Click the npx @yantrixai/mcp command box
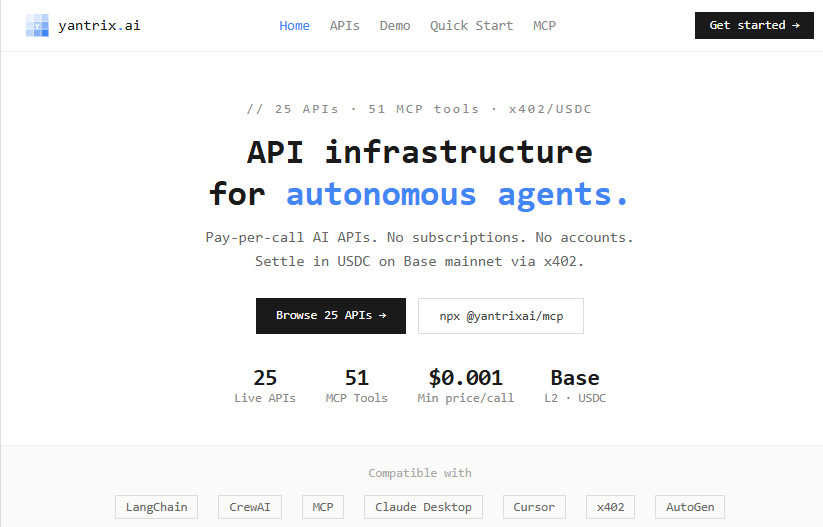Image resolution: width=823 pixels, height=527 pixels. [x=501, y=315]
